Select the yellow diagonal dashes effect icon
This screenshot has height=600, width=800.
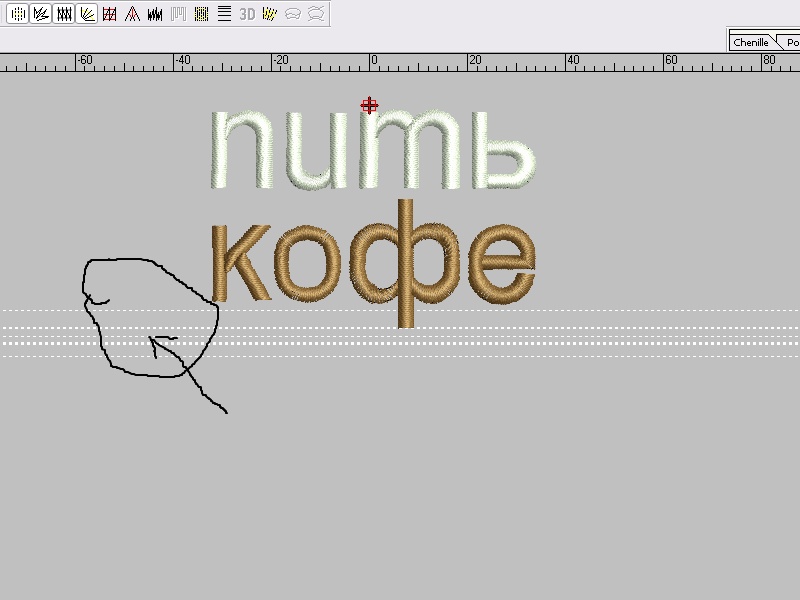tap(269, 14)
